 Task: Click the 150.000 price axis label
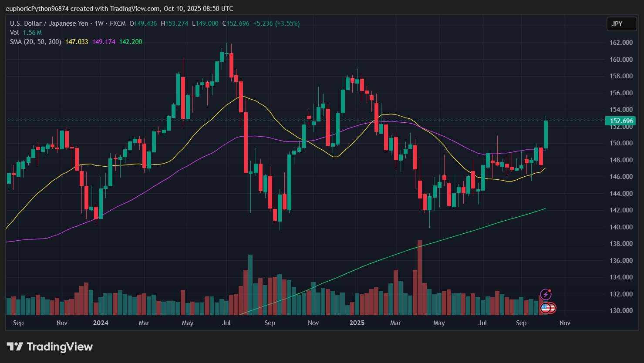coord(621,143)
